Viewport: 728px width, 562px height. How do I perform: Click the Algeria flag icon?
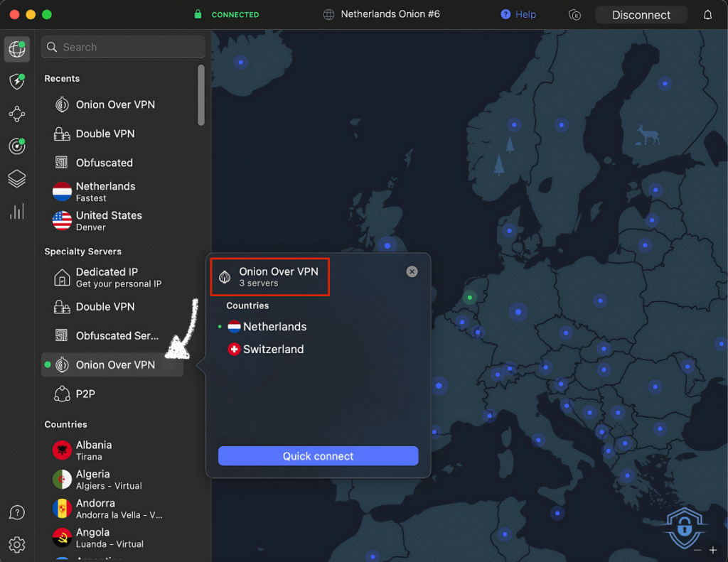pos(62,480)
